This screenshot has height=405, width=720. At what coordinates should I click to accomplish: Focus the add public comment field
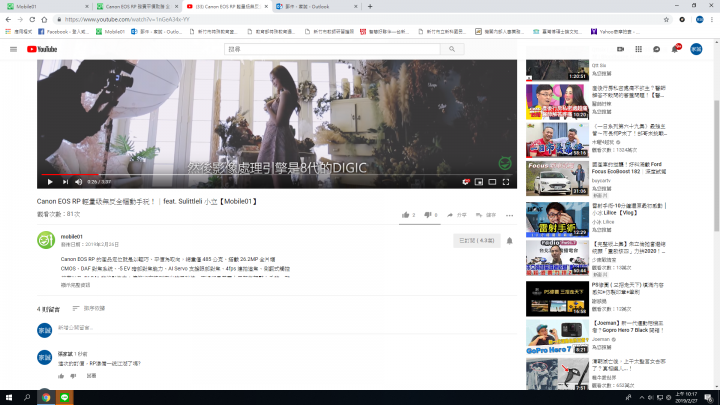click(287, 328)
